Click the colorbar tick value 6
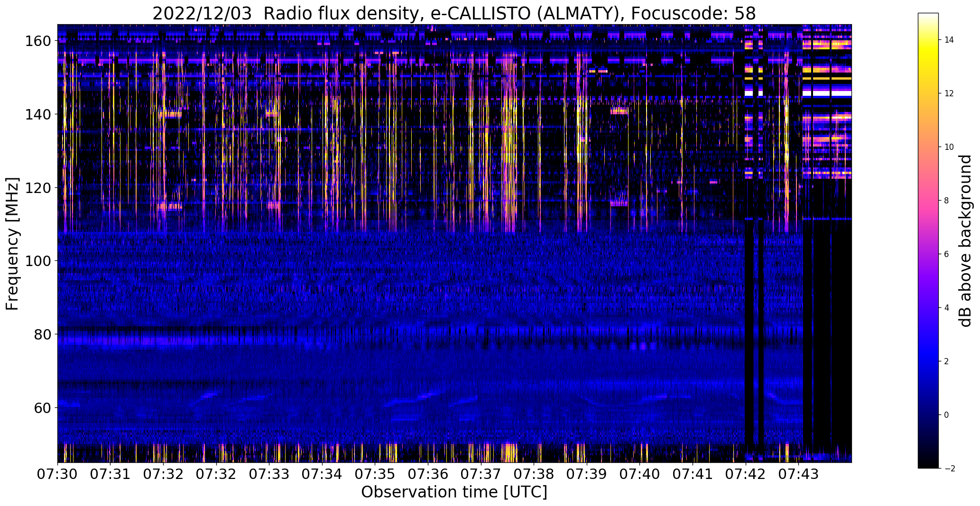The height and width of the screenshot is (506, 980). pos(947,254)
